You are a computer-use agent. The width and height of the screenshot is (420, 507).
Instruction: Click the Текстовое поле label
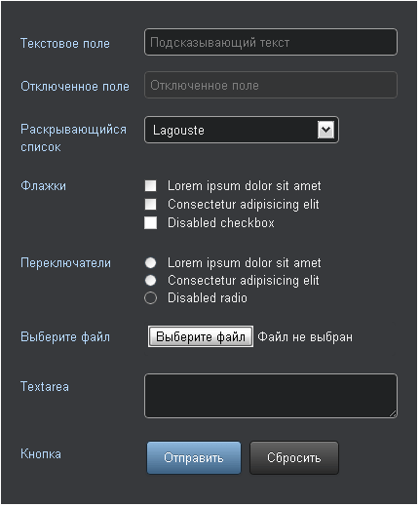pos(65,43)
